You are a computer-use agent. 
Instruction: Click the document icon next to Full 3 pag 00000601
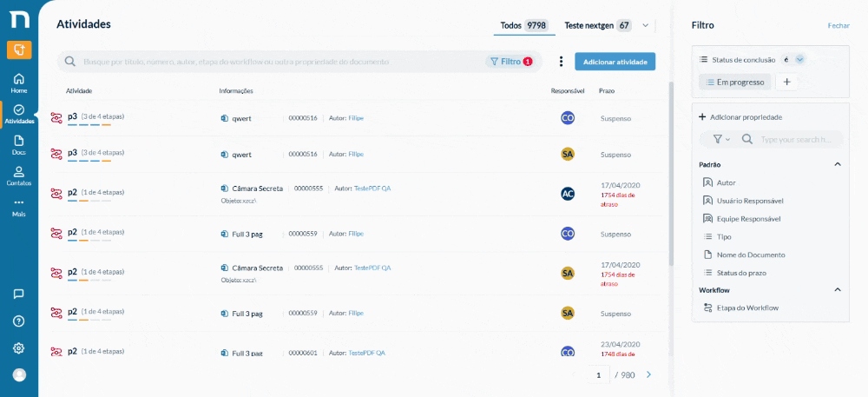click(224, 353)
